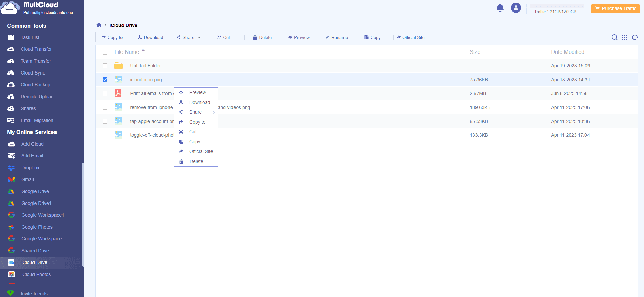Image resolution: width=644 pixels, height=297 pixels.
Task: Open Google Drive1 in sidebar
Action: pyautogui.click(x=36, y=203)
